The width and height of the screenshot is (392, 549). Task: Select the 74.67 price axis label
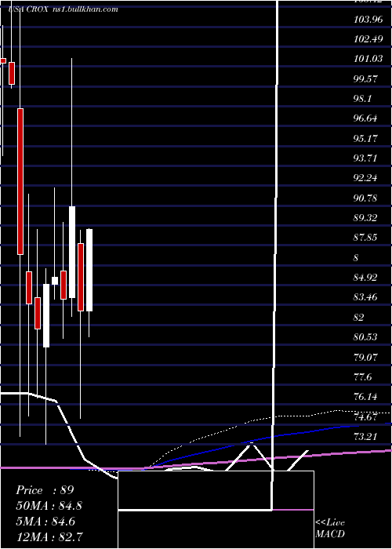tap(366, 417)
